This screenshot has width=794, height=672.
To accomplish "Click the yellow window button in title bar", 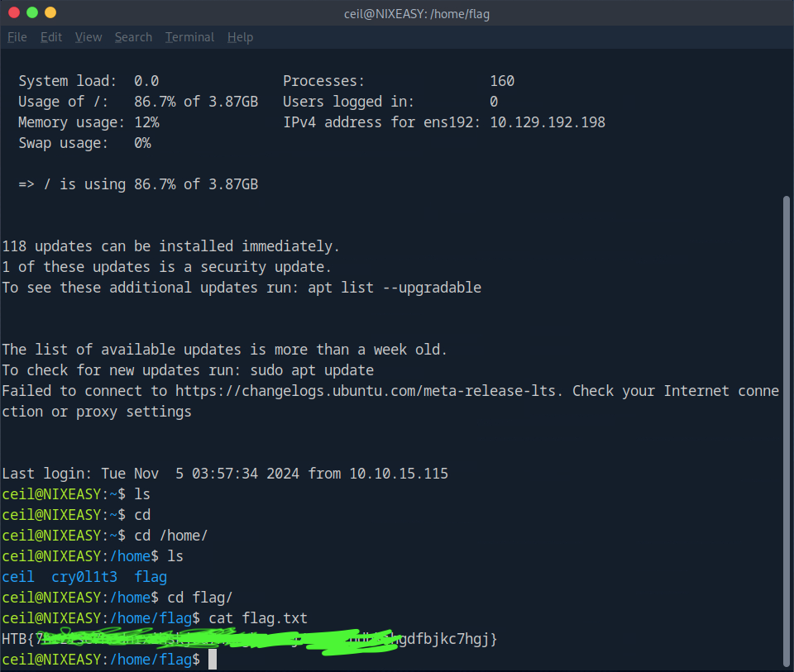I will [x=50, y=12].
